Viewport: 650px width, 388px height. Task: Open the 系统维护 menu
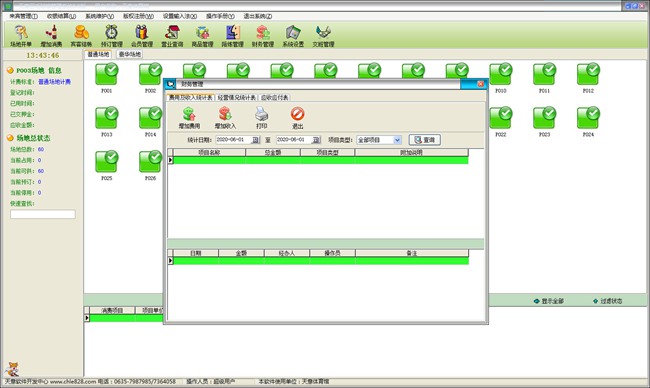point(99,16)
